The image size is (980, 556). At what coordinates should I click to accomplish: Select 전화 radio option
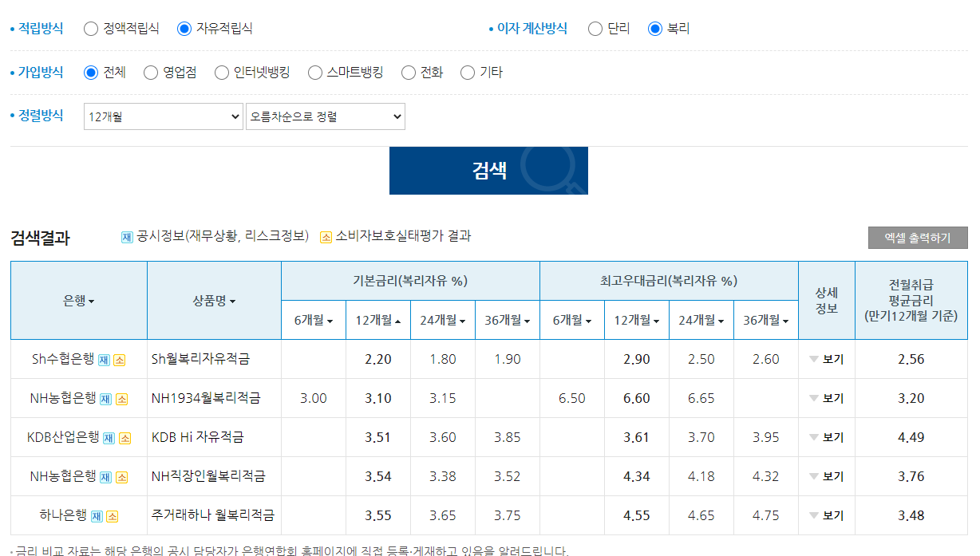(409, 73)
